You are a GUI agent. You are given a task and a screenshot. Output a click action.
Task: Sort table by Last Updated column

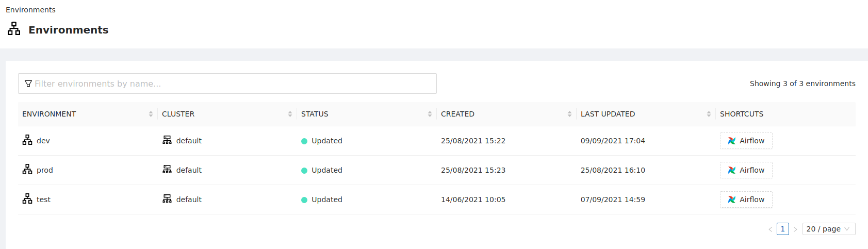(709, 114)
